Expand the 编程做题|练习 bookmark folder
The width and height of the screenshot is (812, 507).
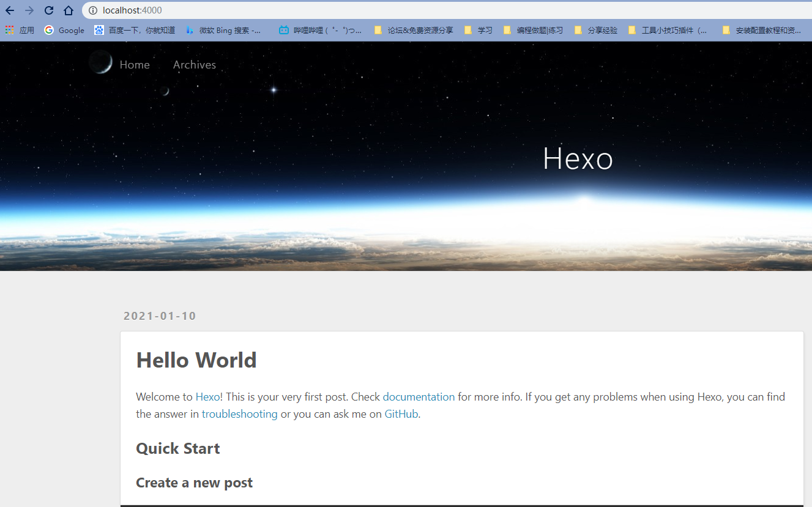tap(533, 30)
